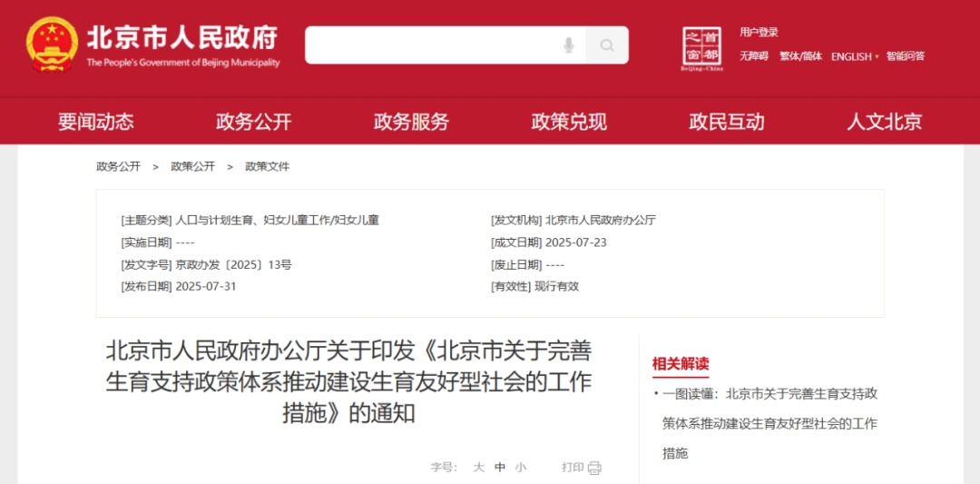980x484 pixels.
Task: Click the 成文日期 value 2025-07-23
Action: tap(576, 242)
